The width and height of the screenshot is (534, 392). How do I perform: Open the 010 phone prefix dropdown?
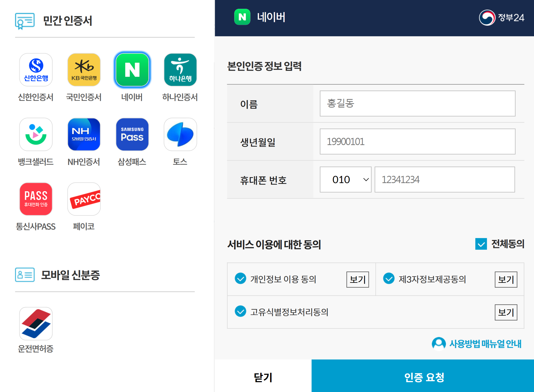point(345,179)
